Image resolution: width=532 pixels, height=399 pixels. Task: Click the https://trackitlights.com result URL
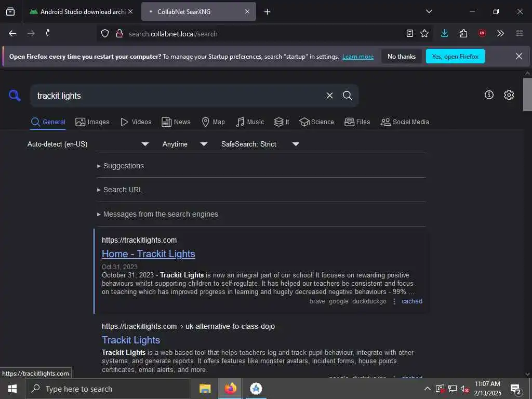pos(139,240)
